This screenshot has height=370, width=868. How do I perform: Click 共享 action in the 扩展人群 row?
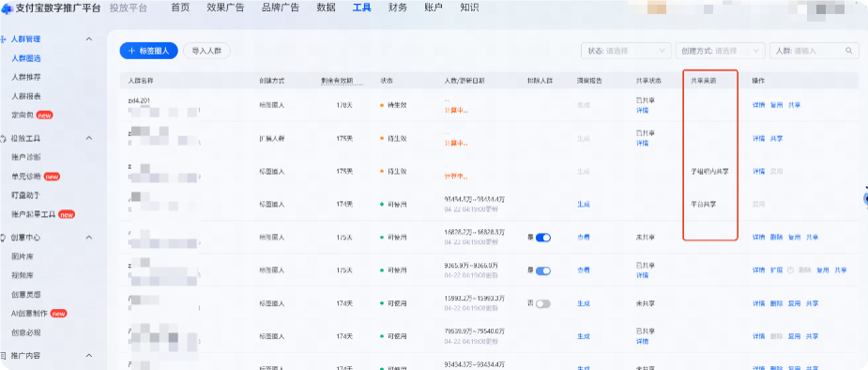(776, 138)
